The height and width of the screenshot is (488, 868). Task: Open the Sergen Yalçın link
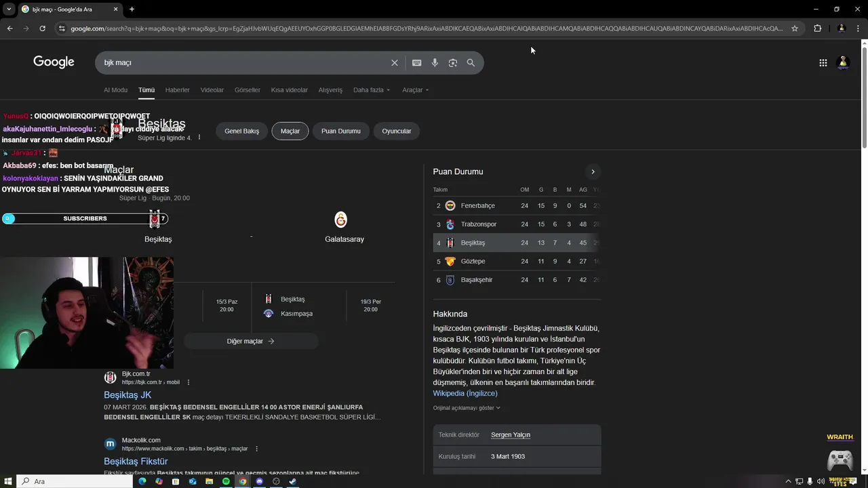pos(511,434)
